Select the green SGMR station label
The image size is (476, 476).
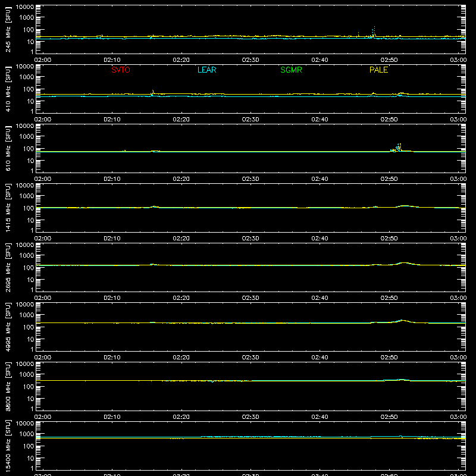point(291,70)
